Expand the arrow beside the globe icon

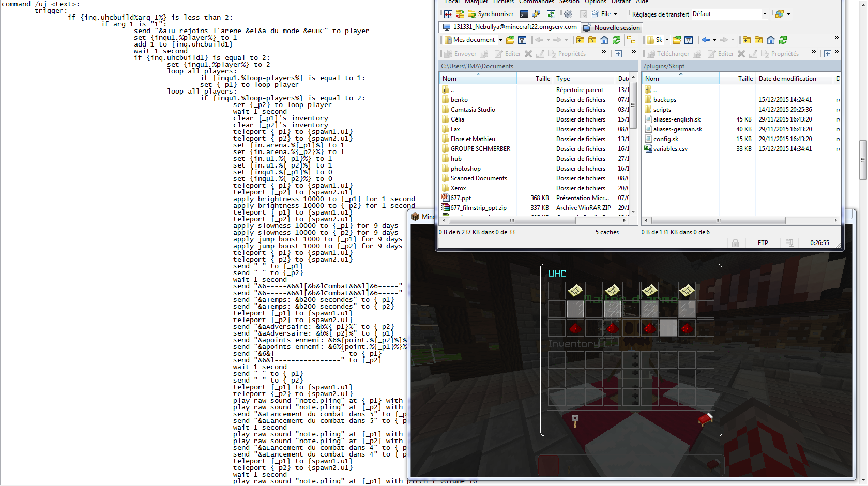788,14
